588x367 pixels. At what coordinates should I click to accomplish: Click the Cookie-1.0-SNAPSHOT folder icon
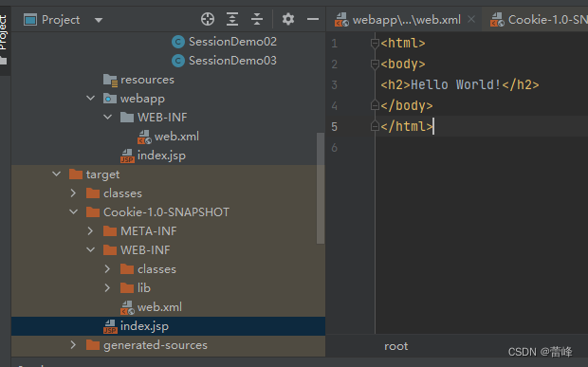pos(93,212)
